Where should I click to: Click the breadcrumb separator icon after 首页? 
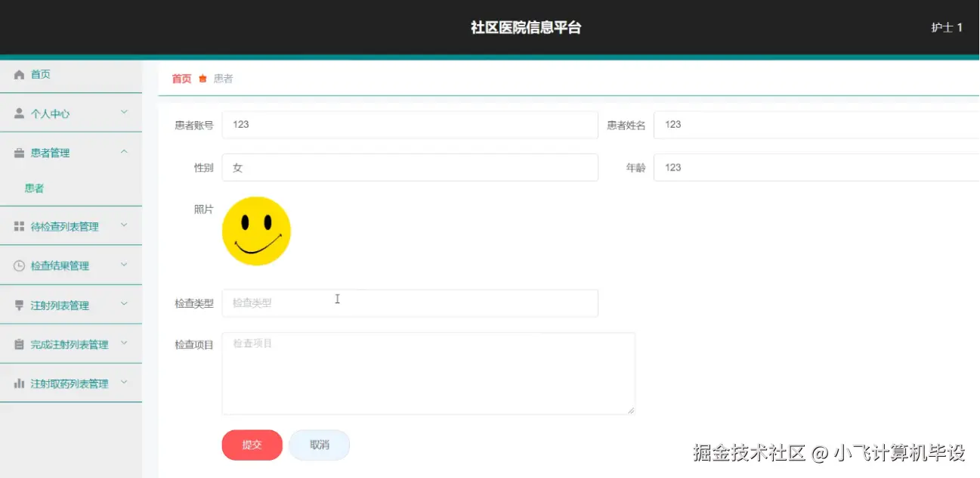tap(202, 79)
